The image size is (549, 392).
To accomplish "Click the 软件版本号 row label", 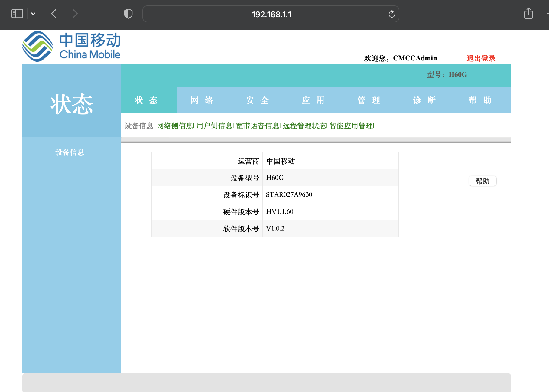I will (241, 229).
